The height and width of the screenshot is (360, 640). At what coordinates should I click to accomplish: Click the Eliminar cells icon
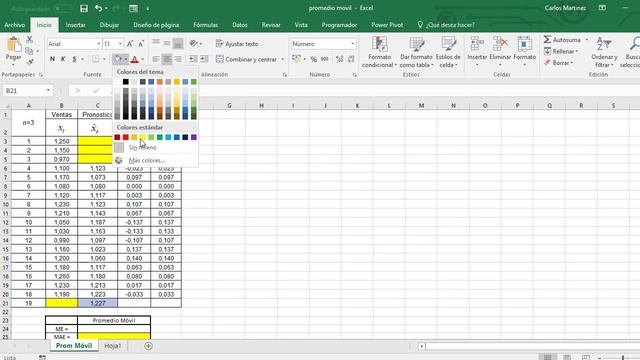point(500,44)
